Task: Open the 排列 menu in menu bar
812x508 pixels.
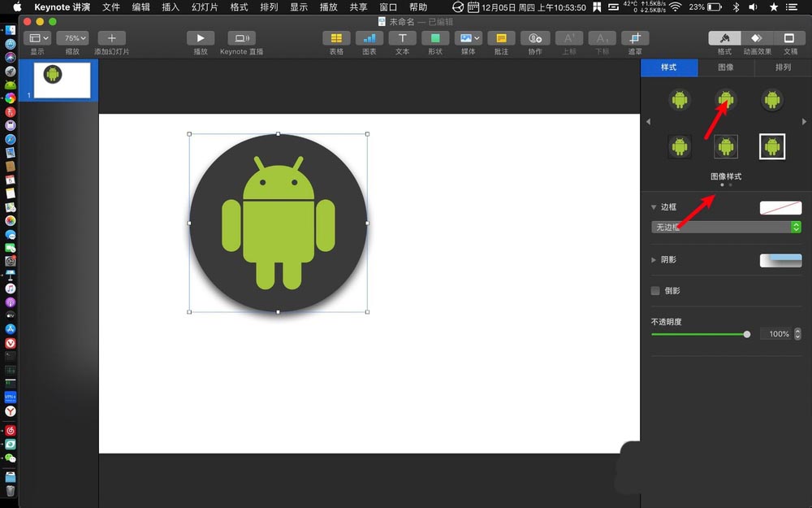Action: 269,7
